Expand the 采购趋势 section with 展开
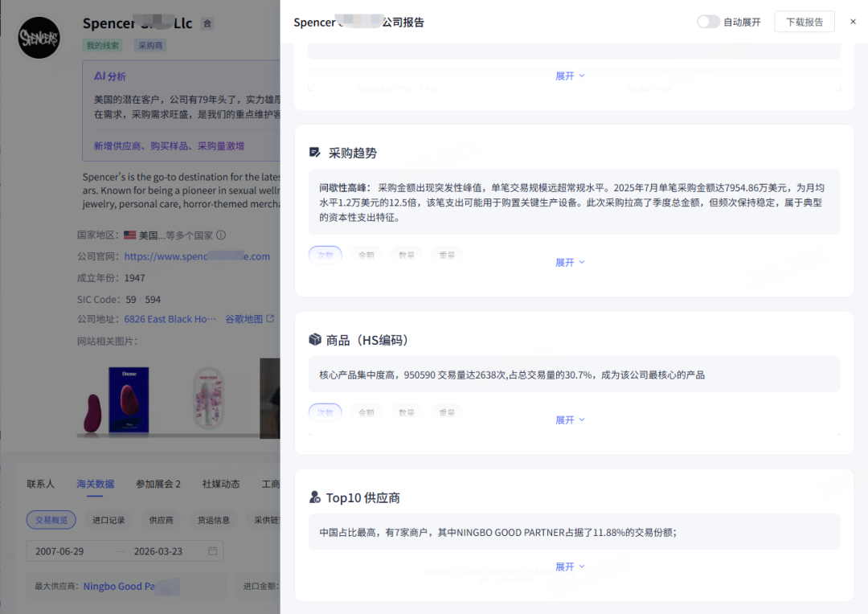This screenshot has width=868, height=614. pos(570,262)
